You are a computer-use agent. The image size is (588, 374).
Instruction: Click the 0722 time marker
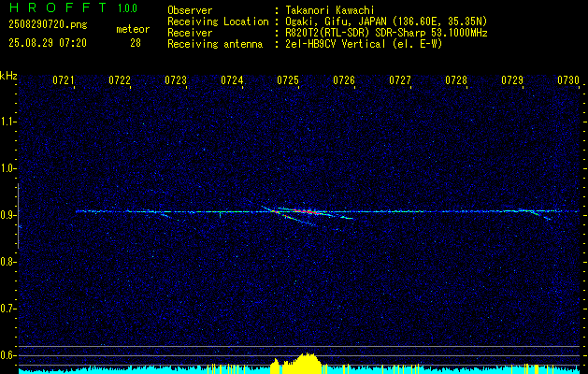[120, 80]
